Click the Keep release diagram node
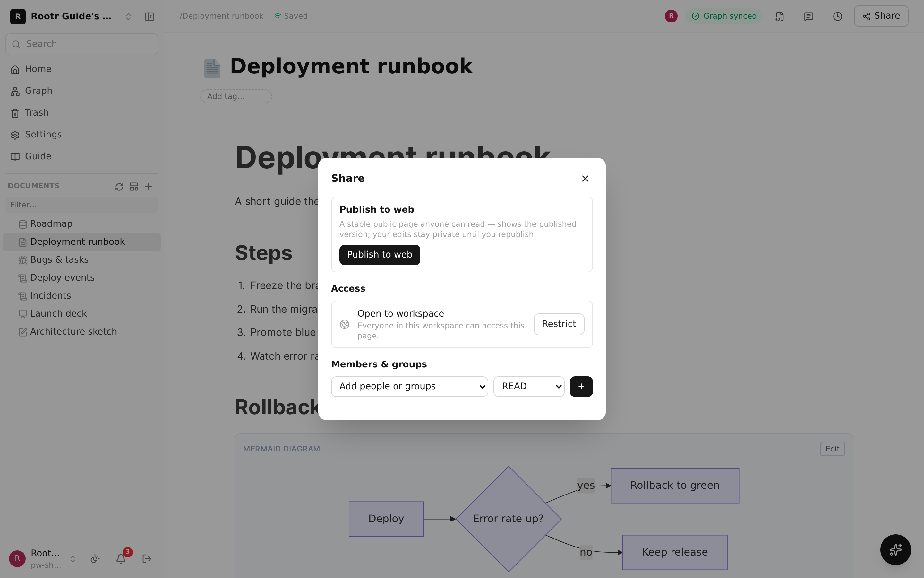 click(675, 552)
